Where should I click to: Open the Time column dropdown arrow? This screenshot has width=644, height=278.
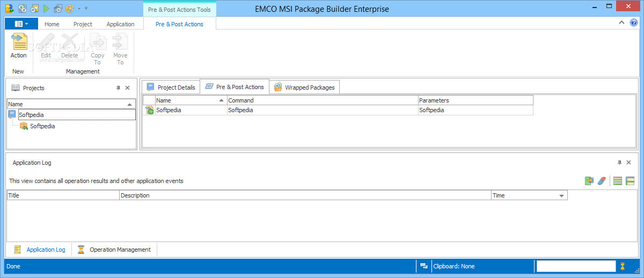tap(562, 196)
